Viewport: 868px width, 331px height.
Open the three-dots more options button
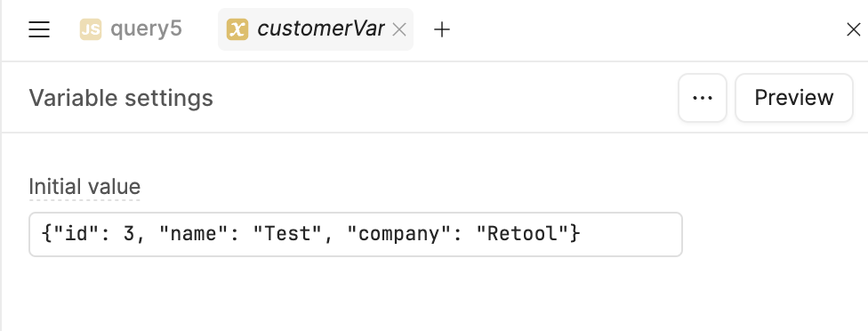703,98
